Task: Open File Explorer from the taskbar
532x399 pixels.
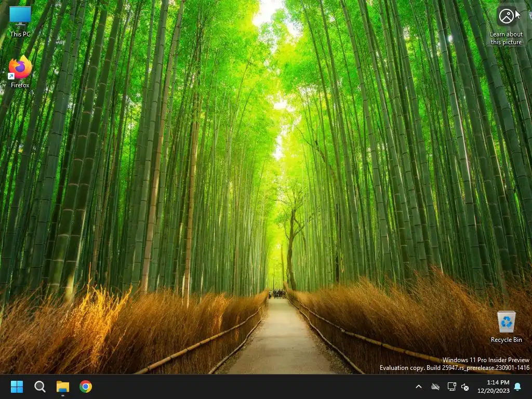Action: coord(63,387)
